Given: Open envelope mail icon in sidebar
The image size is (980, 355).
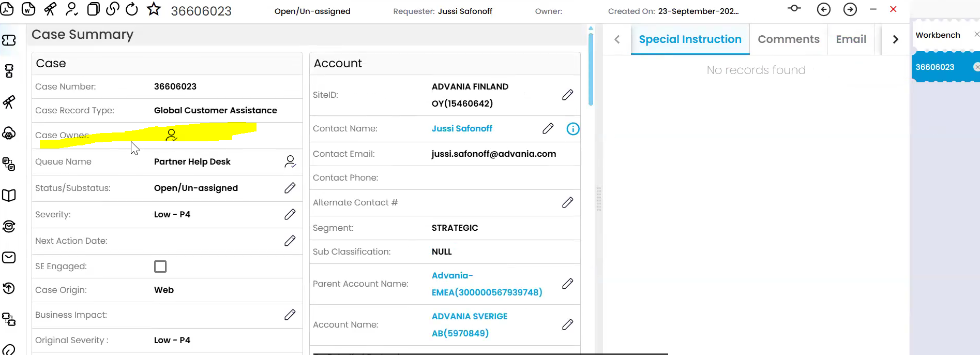Looking at the screenshot, I should pos(9,257).
